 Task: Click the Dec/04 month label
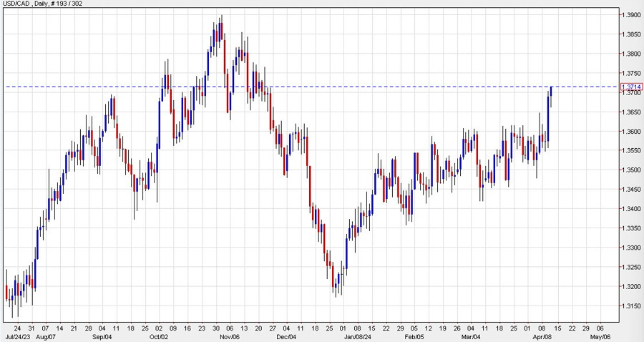pos(287,337)
